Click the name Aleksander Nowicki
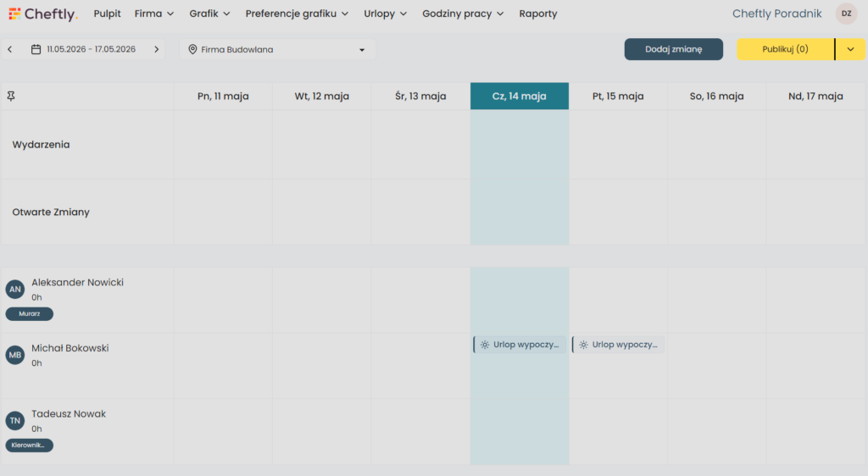The width and height of the screenshot is (868, 476). click(77, 283)
